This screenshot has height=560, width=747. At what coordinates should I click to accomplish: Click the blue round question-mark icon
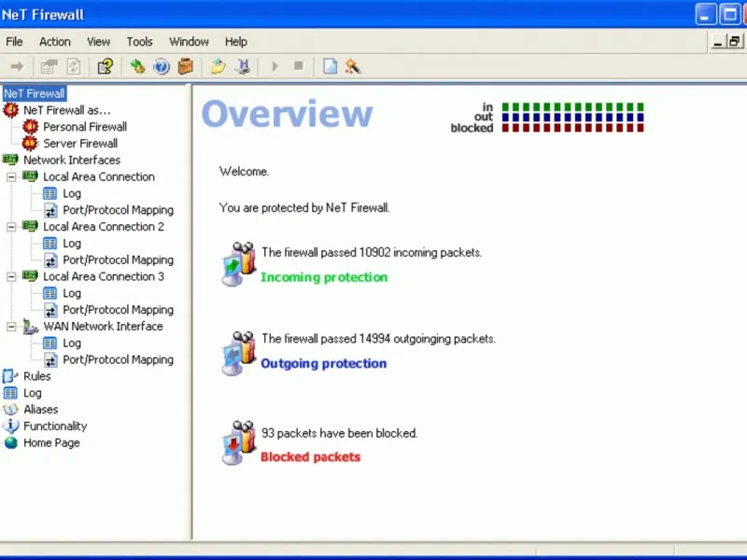pos(162,66)
